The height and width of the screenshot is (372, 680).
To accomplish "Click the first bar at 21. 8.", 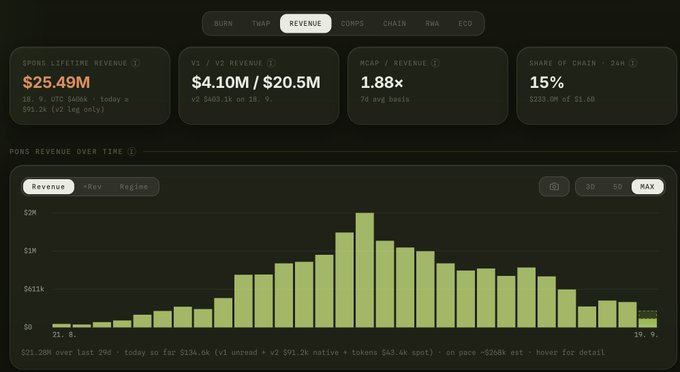I will (x=61, y=325).
